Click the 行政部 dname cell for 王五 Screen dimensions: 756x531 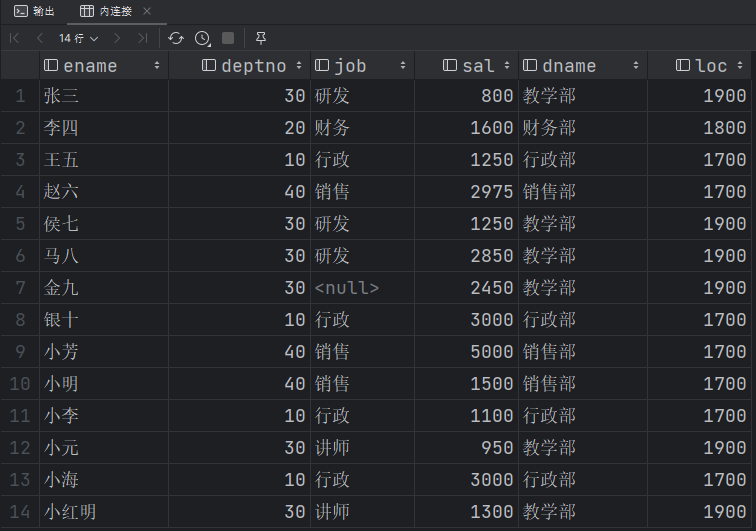click(x=583, y=160)
